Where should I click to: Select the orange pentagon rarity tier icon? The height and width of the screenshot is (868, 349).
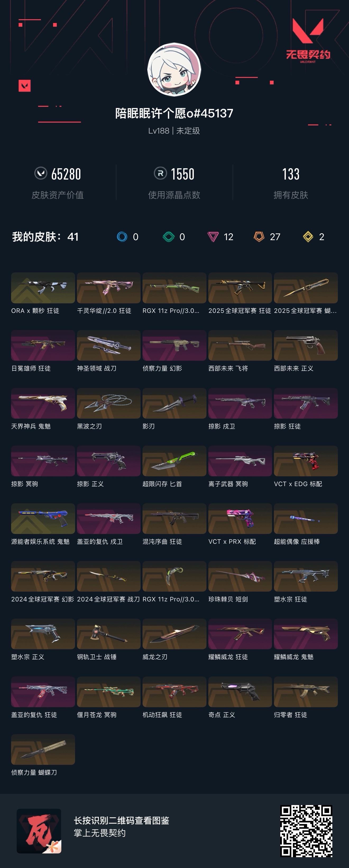click(259, 237)
